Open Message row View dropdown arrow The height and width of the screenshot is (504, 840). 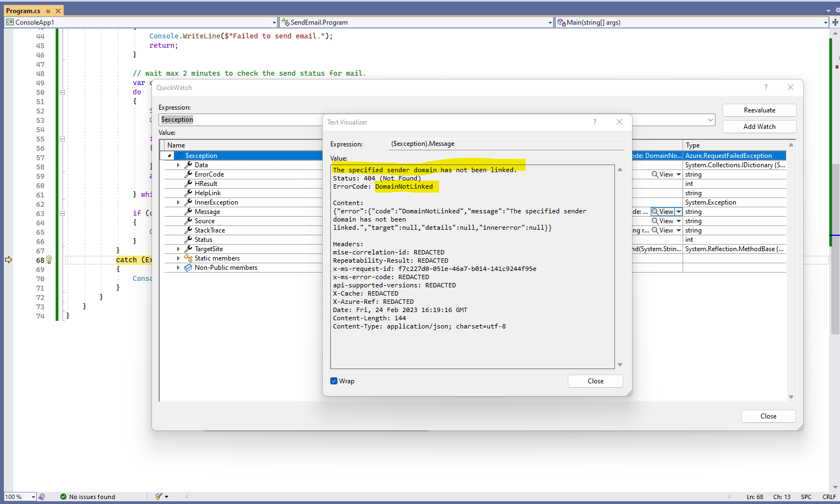(679, 212)
